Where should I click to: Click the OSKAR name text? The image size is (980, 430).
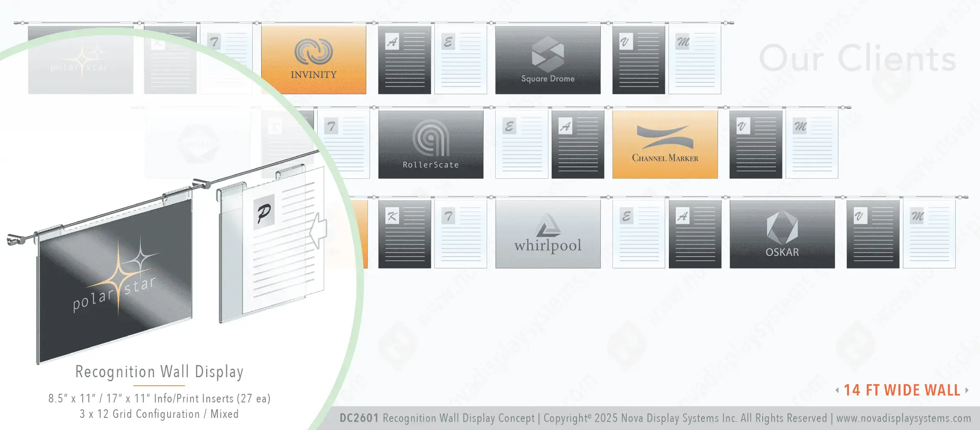coord(782,252)
